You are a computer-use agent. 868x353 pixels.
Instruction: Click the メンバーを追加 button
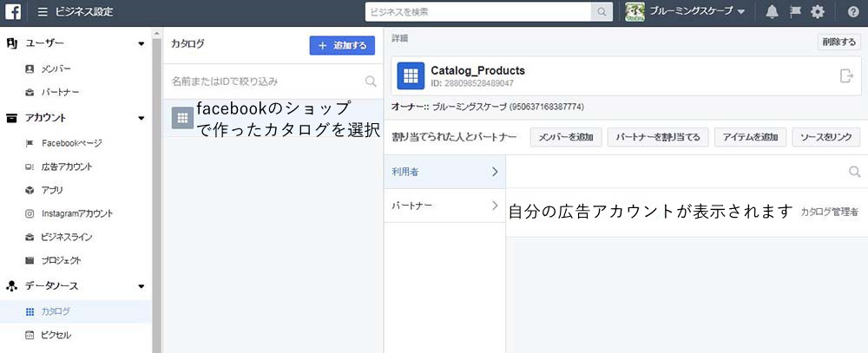click(566, 138)
